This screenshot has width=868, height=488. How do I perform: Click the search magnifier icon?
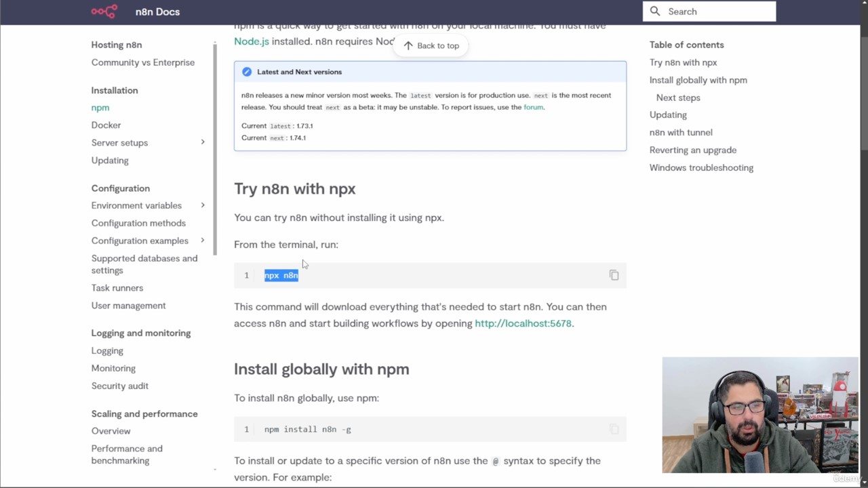click(655, 12)
